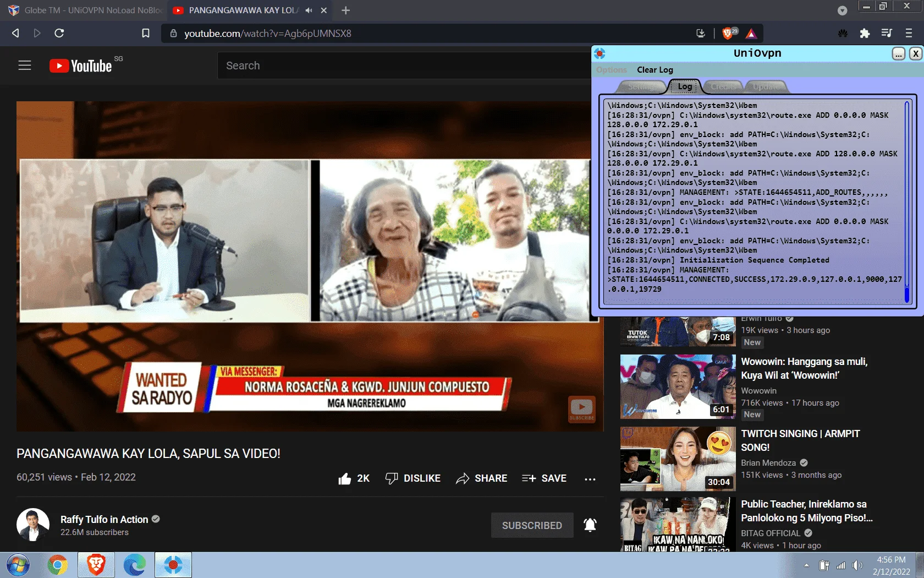
Task: Click the UniOvpn log scrollbar
Action: click(x=907, y=201)
